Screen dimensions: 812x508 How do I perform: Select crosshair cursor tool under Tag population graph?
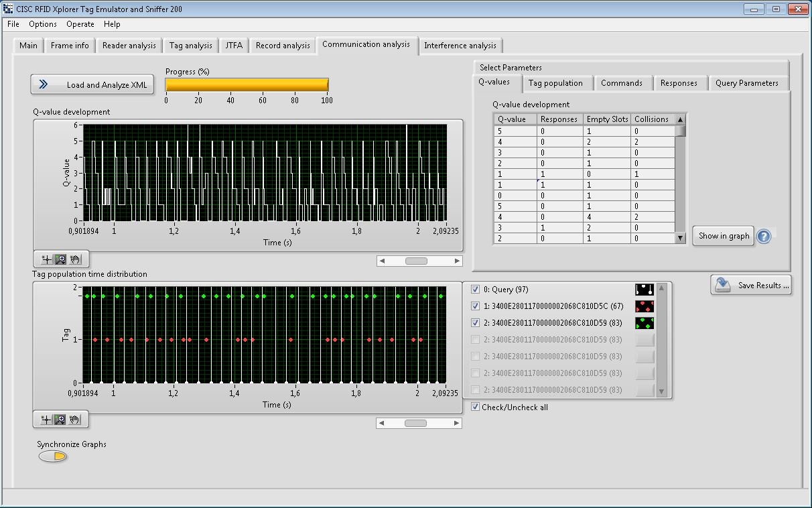click(x=46, y=420)
